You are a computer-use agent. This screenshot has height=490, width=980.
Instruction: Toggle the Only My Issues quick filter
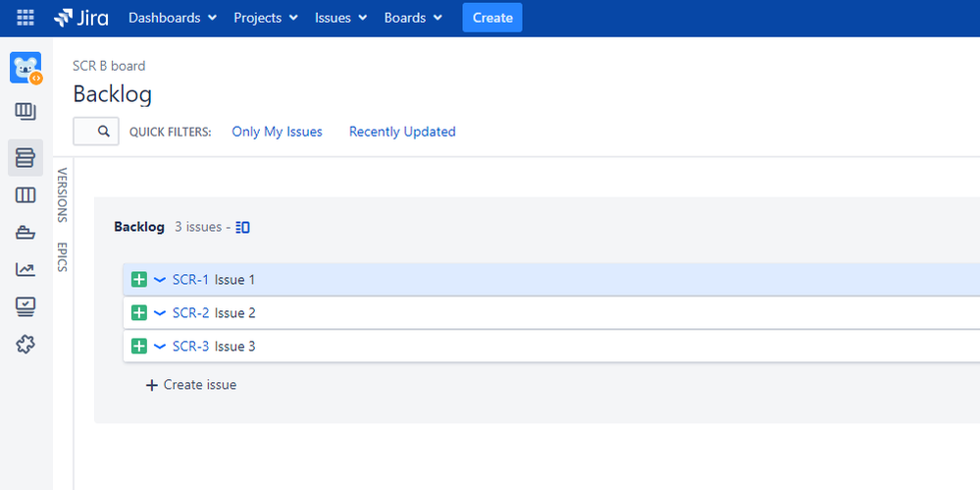click(x=277, y=132)
